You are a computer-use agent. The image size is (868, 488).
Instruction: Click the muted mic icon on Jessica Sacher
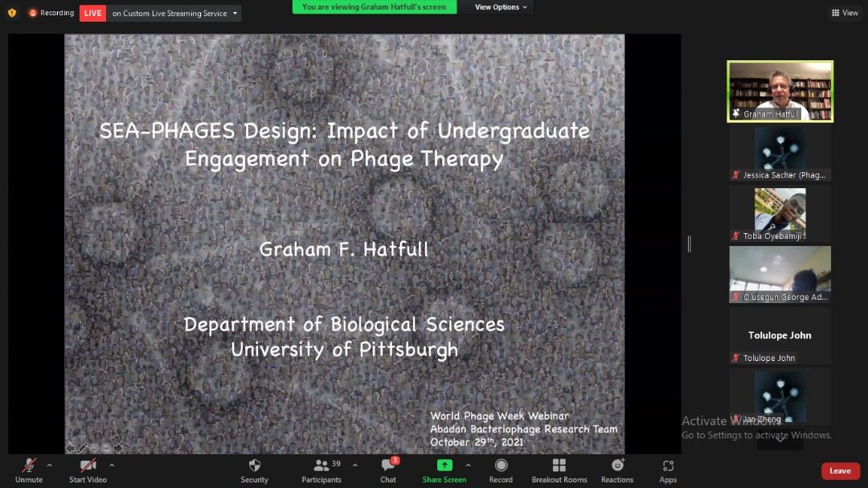tap(735, 175)
